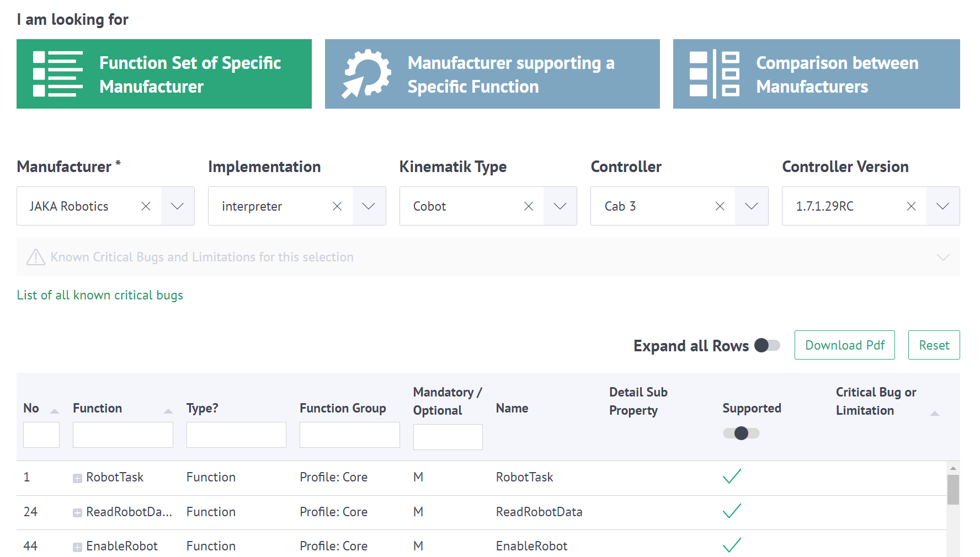This screenshot has height=557, width=980.
Task: Open the Manufacturer dropdown
Action: pos(177,206)
